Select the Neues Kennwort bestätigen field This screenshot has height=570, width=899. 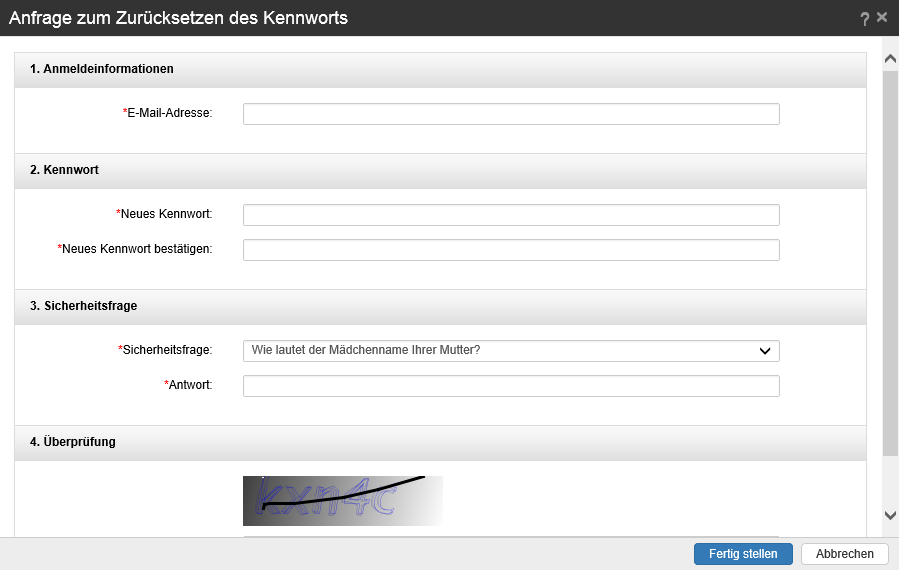coord(511,250)
